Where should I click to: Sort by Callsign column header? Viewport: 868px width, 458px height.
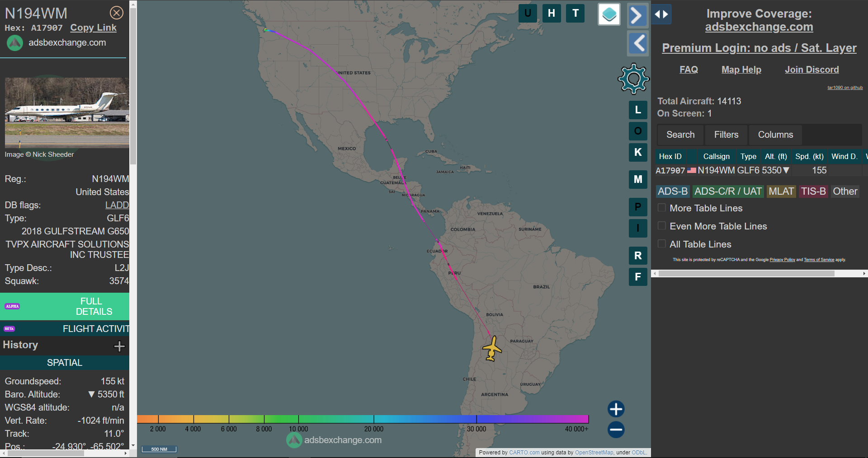716,156
